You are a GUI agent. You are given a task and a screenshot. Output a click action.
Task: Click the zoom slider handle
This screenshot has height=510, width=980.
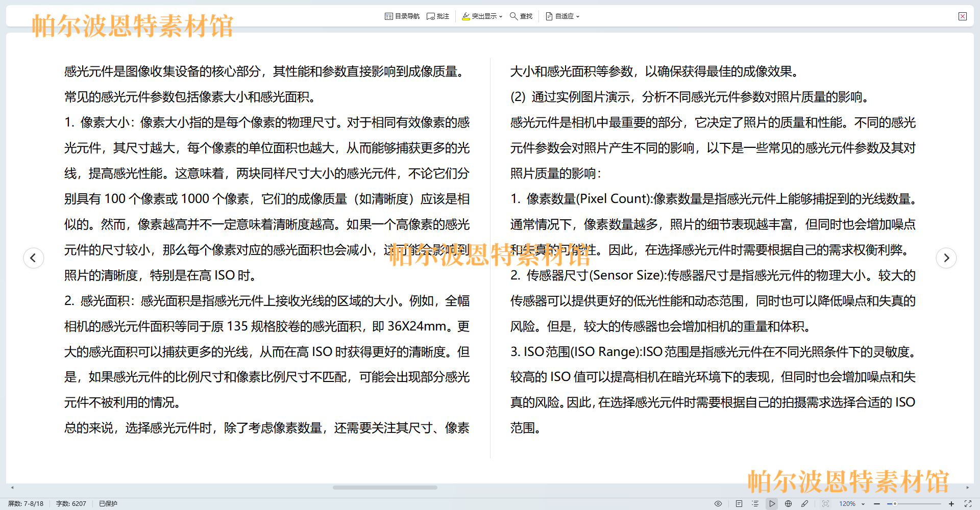(895, 503)
